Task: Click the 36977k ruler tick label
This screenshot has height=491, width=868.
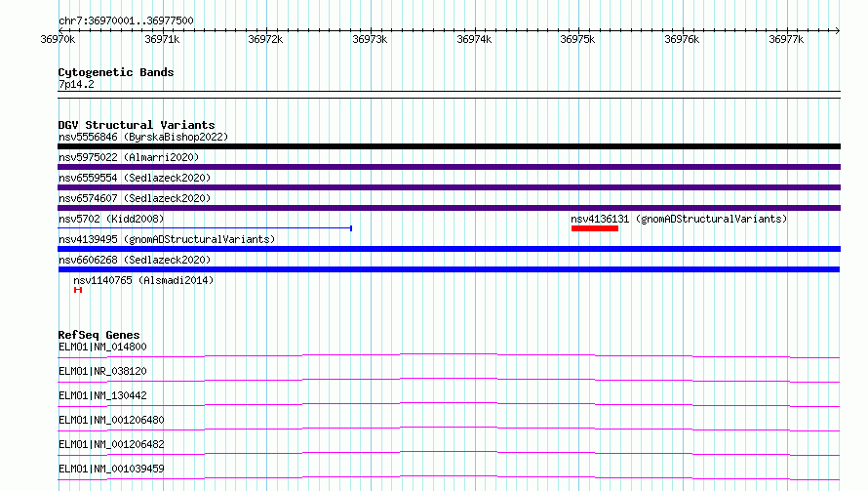Action: pyautogui.click(x=786, y=39)
